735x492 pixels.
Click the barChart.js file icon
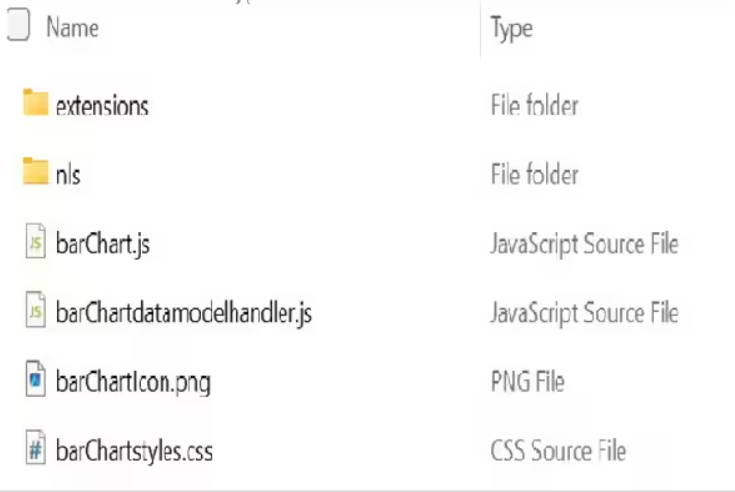[35, 242]
